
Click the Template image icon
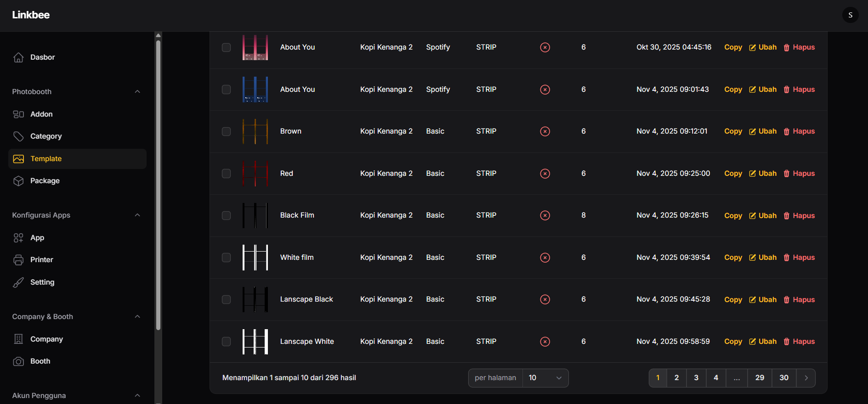18,159
